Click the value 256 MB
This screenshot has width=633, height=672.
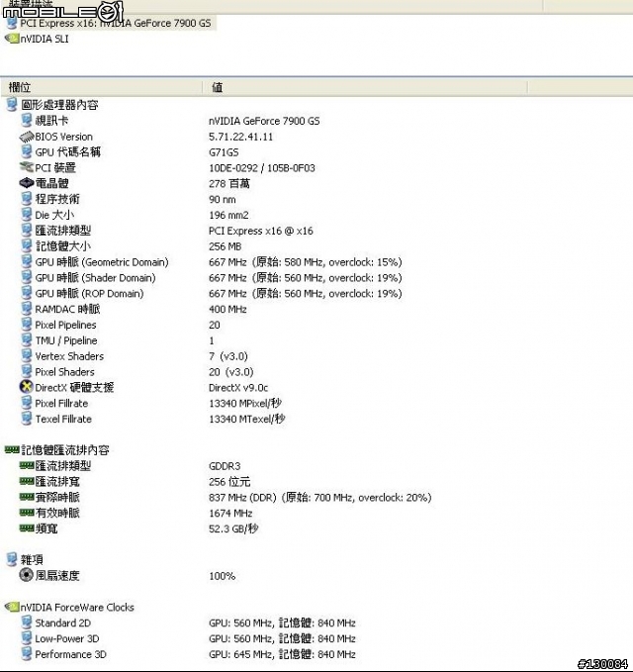click(226, 246)
